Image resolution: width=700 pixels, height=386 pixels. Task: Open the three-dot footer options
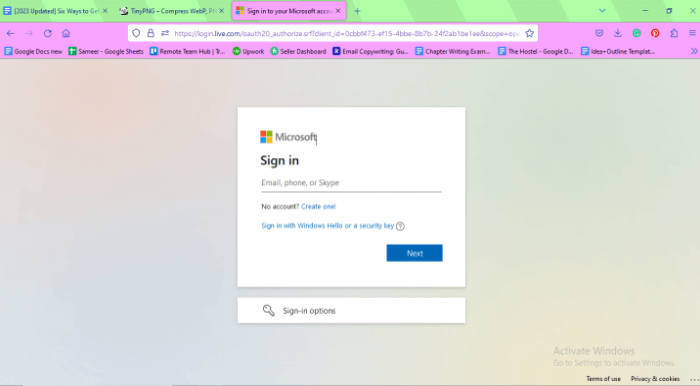pos(694,379)
